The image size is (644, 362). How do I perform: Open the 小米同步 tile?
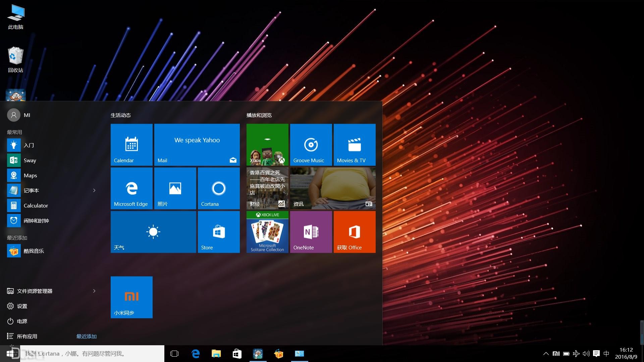[x=131, y=297]
